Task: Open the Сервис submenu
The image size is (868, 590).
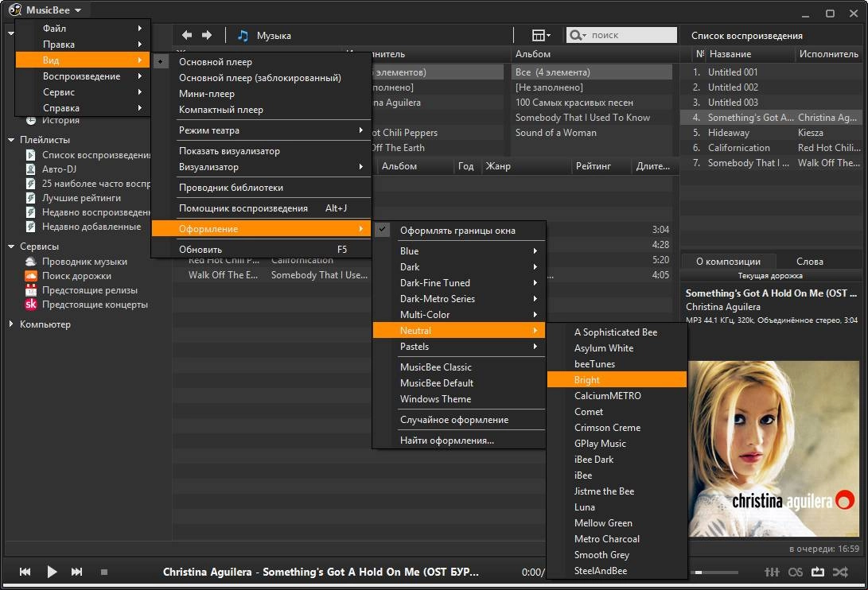Action: [83, 92]
